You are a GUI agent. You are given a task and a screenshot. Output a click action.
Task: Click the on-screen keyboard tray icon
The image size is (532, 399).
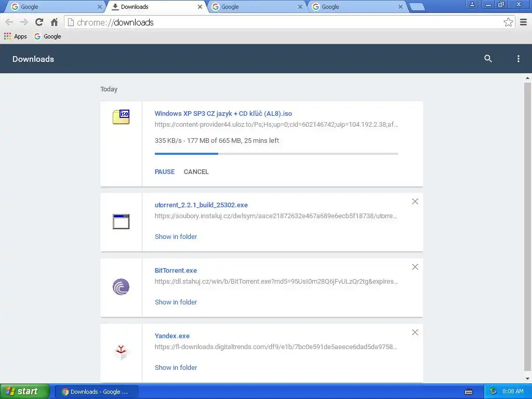tap(469, 392)
